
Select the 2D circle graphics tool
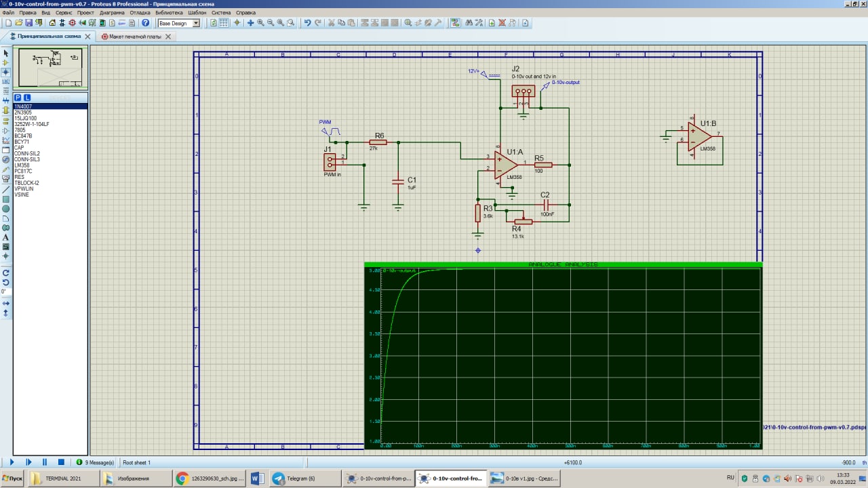pyautogui.click(x=6, y=209)
